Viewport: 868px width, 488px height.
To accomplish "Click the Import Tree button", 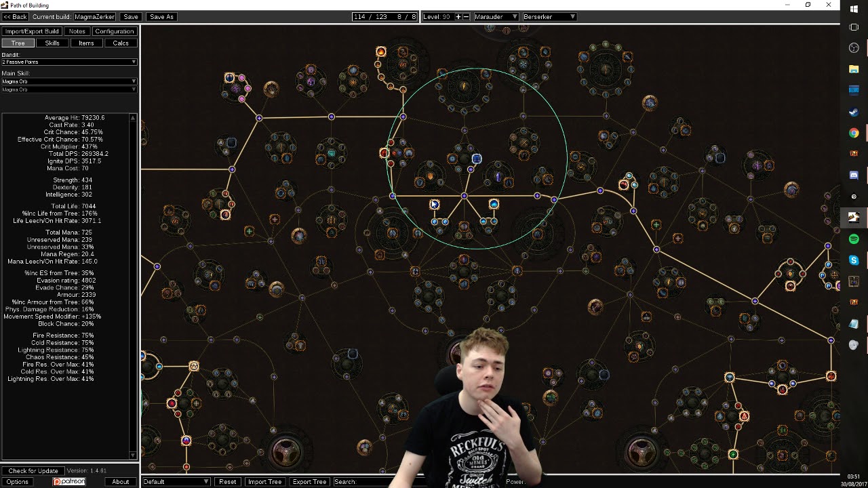I will 264,482.
